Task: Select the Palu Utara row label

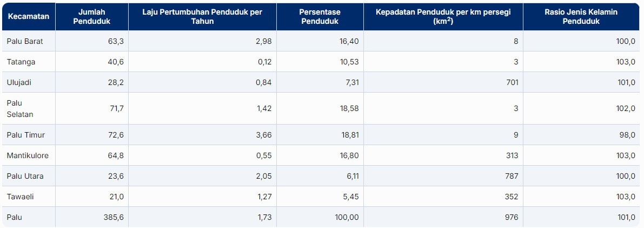Action: click(25, 176)
